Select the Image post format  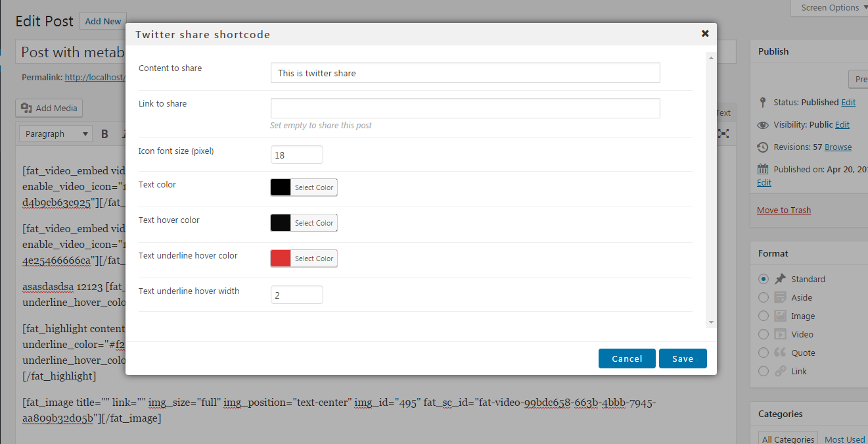[763, 316]
